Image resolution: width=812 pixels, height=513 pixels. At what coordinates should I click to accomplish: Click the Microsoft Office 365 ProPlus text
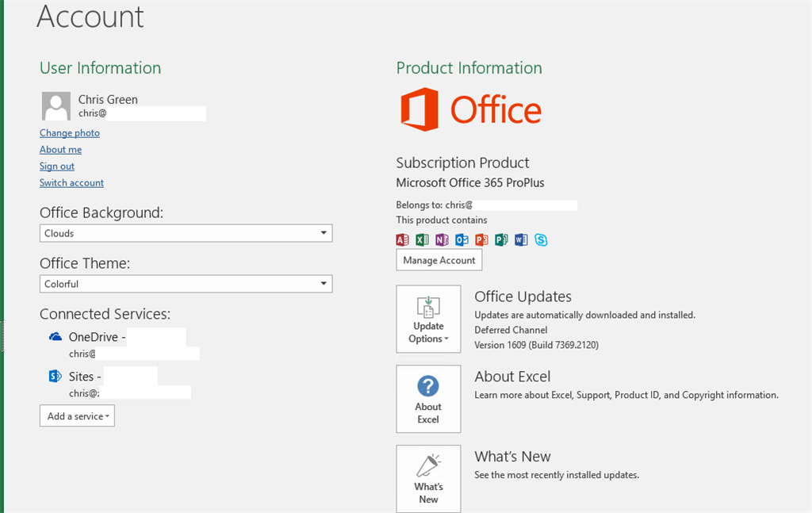tap(470, 182)
